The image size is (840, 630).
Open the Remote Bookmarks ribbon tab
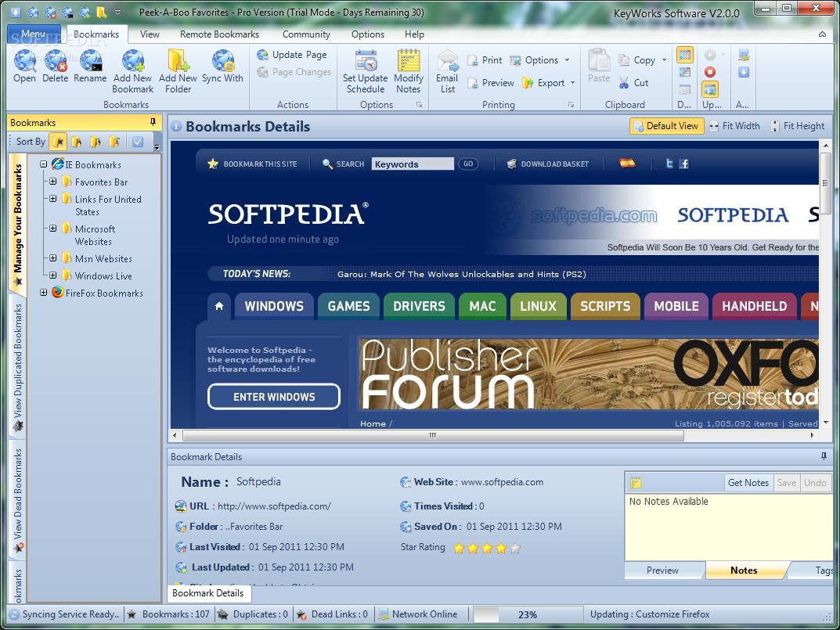click(x=220, y=34)
